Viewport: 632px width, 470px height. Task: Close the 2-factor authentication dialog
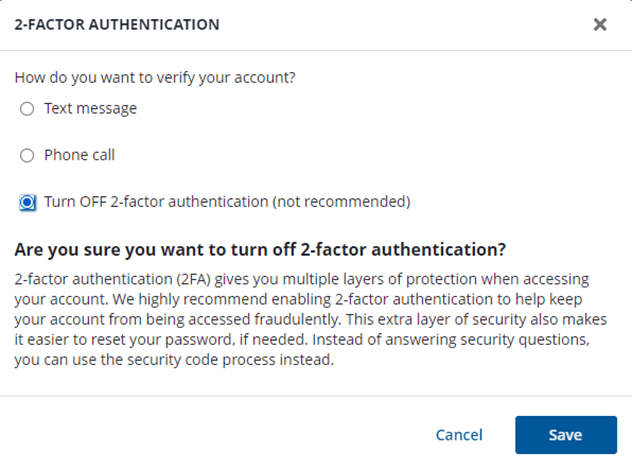pyautogui.click(x=600, y=25)
